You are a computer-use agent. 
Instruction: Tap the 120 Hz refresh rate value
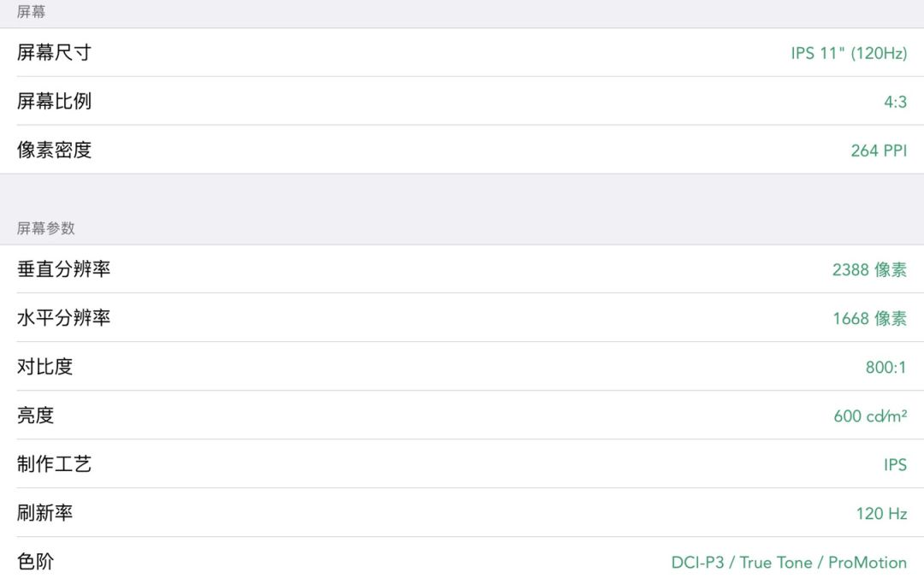click(881, 513)
